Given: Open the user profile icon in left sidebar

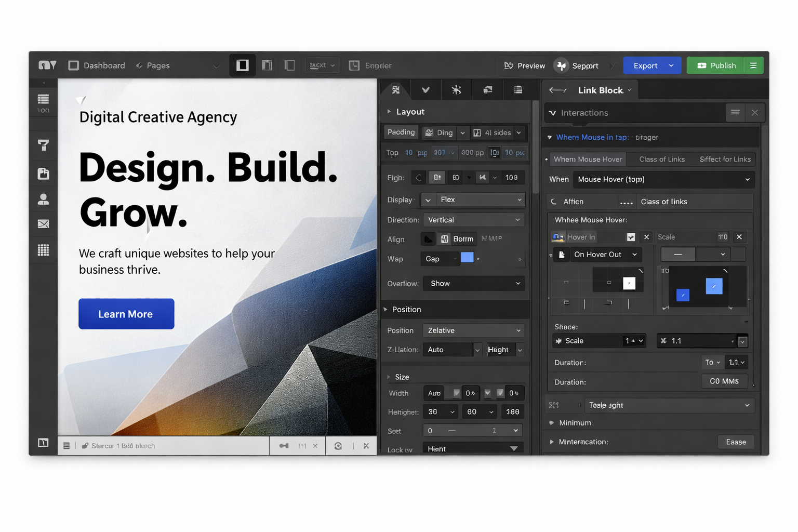Looking at the screenshot, I should [x=44, y=199].
